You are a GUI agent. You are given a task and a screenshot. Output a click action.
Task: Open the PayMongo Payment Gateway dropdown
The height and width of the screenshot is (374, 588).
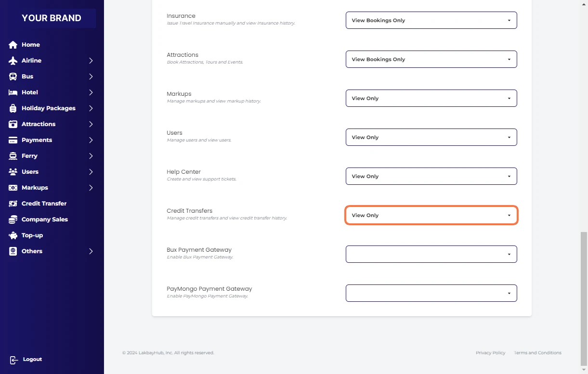pyautogui.click(x=431, y=293)
